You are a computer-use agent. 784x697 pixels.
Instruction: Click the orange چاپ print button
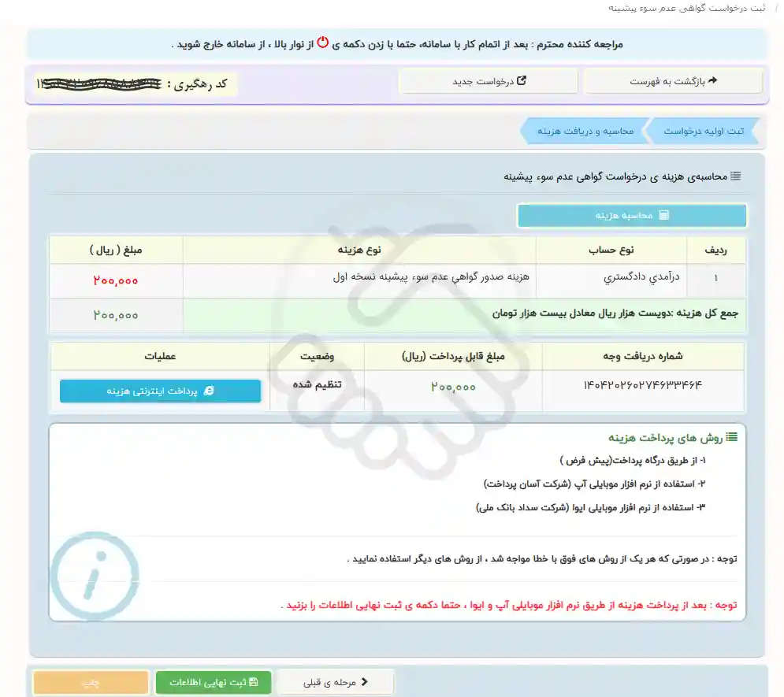pos(91,682)
